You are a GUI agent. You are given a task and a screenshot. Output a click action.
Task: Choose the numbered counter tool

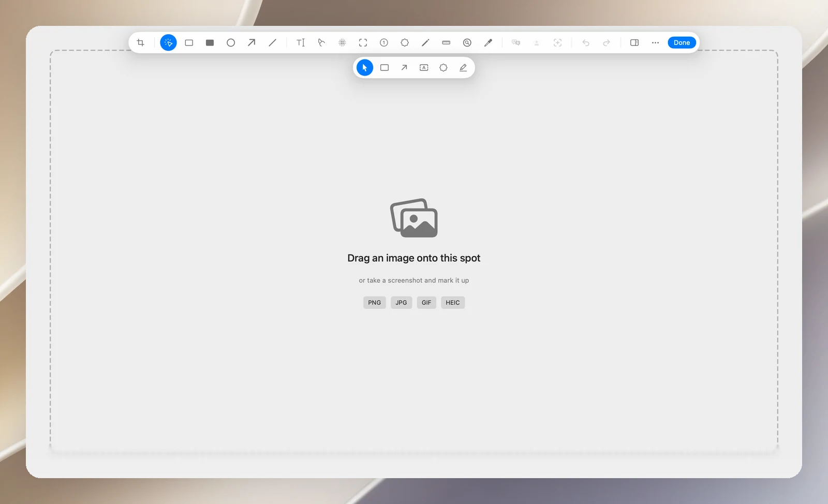[384, 42]
